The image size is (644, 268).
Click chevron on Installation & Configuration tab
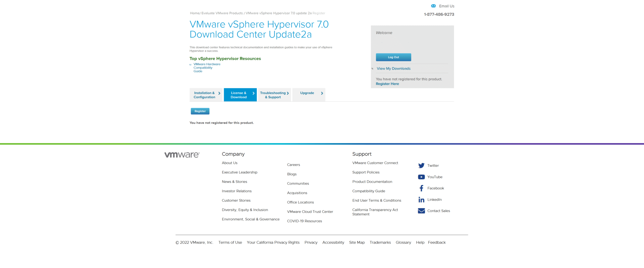click(x=219, y=93)
